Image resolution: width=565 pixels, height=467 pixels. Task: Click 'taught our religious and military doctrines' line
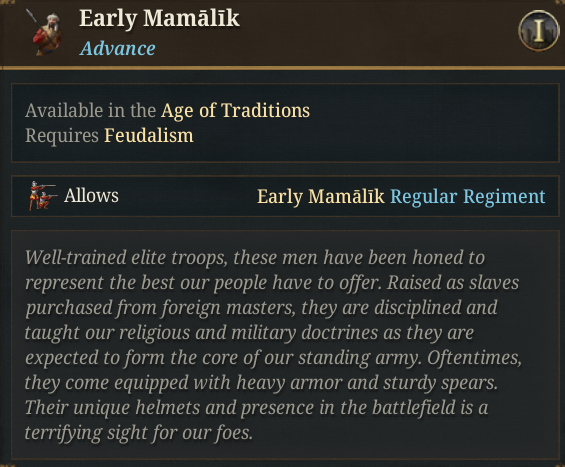pos(249,333)
